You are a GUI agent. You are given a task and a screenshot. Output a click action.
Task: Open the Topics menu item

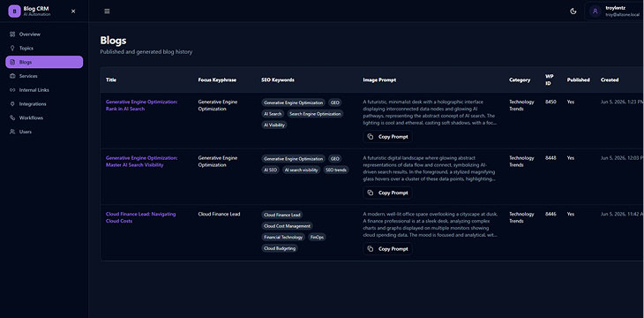(x=44, y=48)
